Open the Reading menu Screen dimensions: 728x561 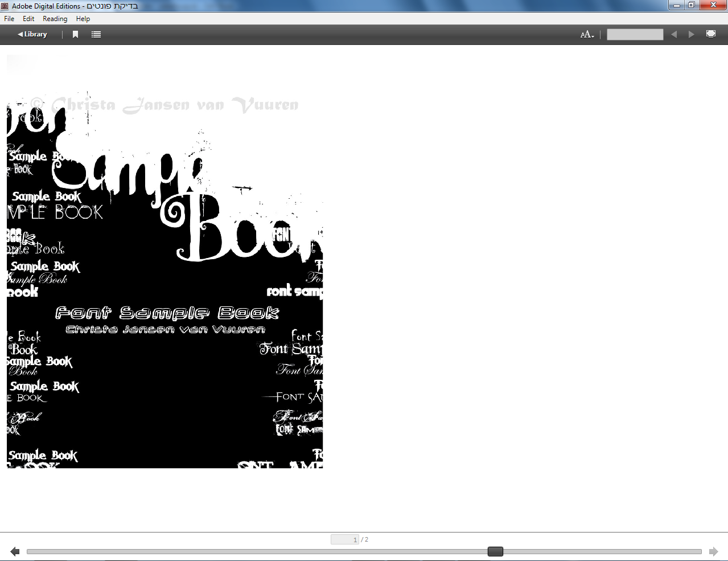pos(55,19)
